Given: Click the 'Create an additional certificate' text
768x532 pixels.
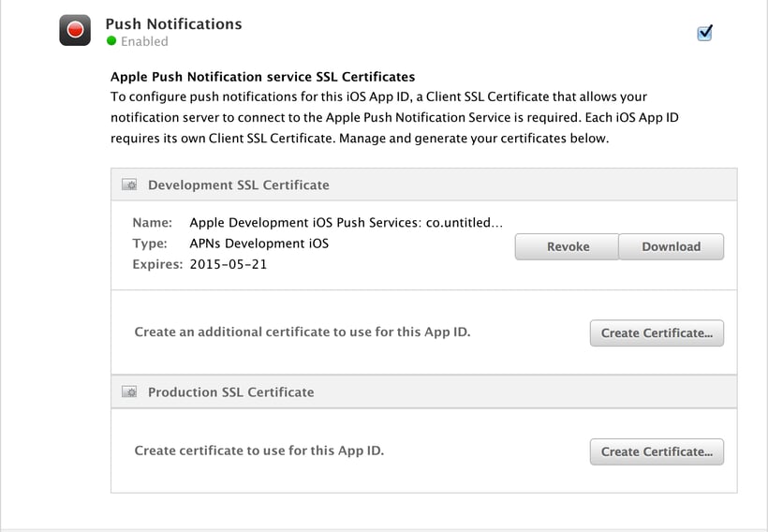Looking at the screenshot, I should point(302,332).
